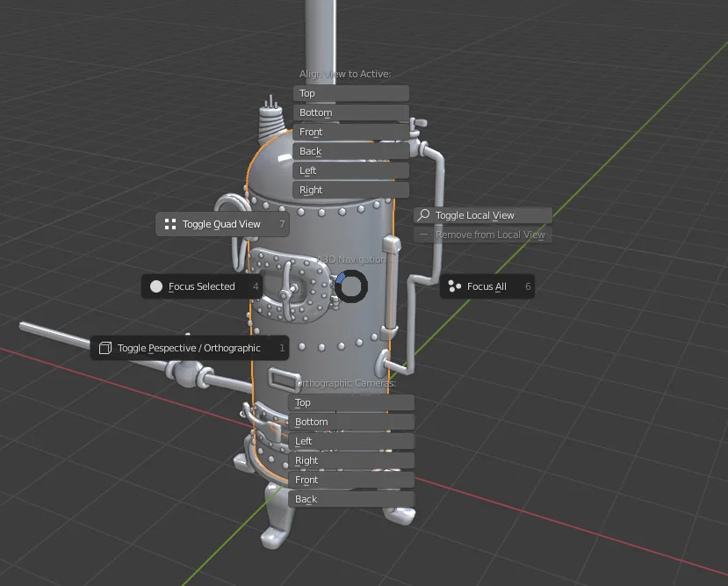Viewport: 728px width, 586px height.
Task: Align view to active Right
Action: (x=350, y=190)
